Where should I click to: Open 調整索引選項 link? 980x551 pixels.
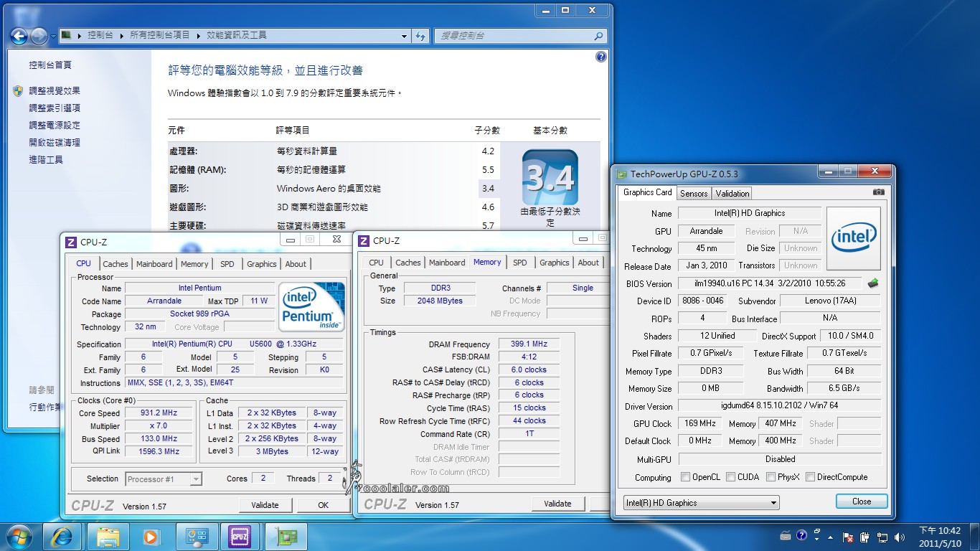click(x=55, y=108)
